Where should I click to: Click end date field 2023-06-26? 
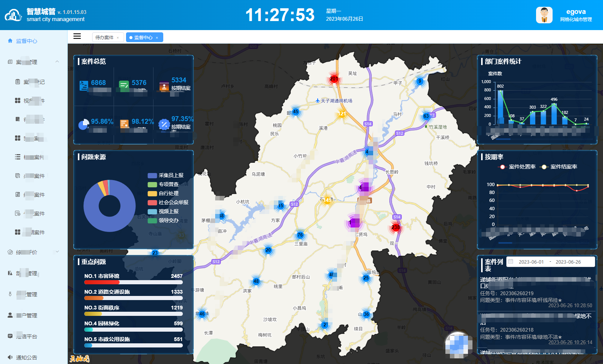tap(568, 262)
